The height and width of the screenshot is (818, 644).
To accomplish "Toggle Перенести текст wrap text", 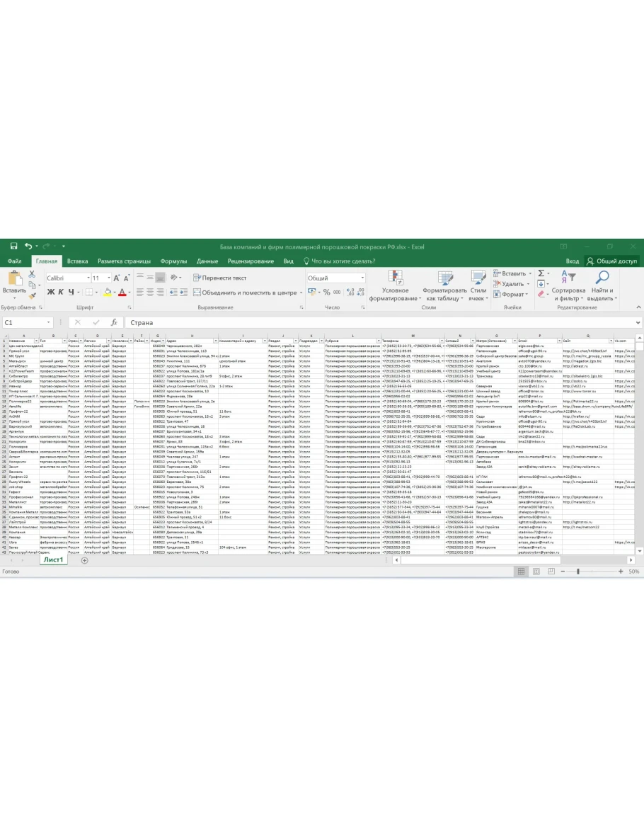I will [x=219, y=278].
